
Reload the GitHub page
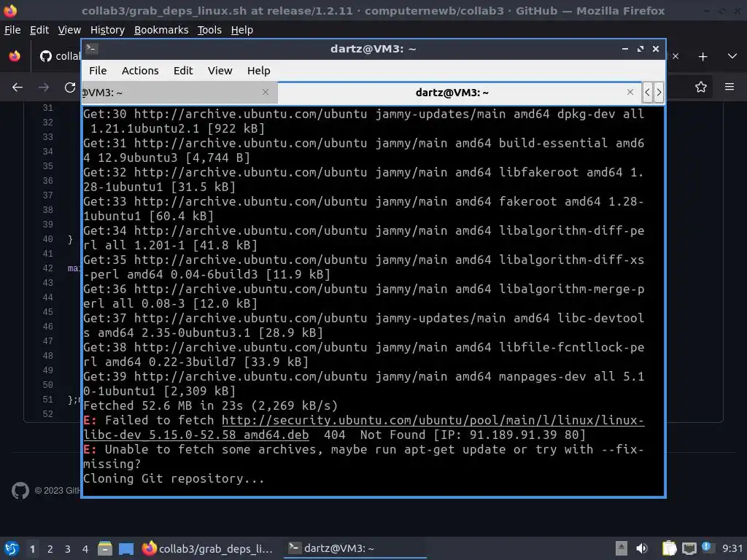(70, 87)
